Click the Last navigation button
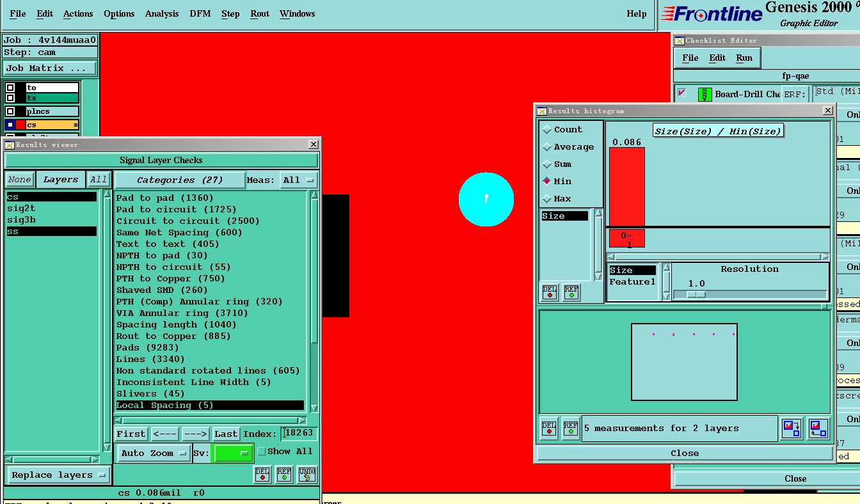The height and width of the screenshot is (504, 860). [226, 434]
